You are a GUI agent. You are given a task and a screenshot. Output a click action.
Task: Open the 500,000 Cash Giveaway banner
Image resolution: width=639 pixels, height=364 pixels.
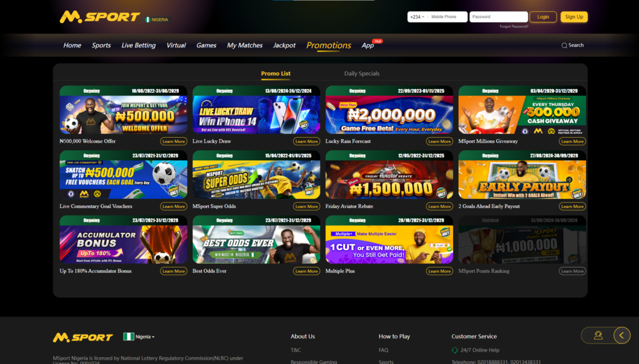click(522, 110)
